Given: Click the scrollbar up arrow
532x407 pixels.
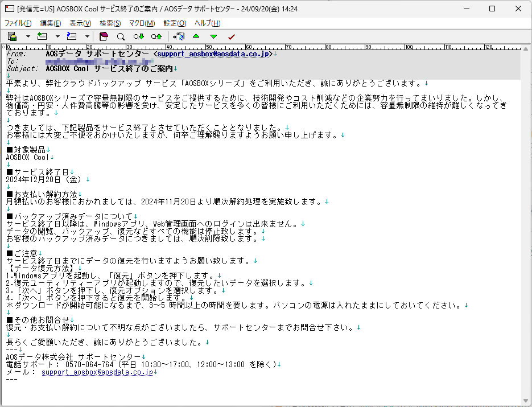Looking at the screenshot, I should click(526, 49).
